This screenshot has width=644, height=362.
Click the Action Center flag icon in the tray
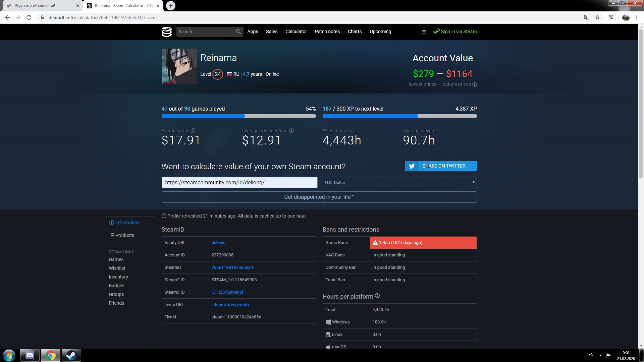coord(608,355)
